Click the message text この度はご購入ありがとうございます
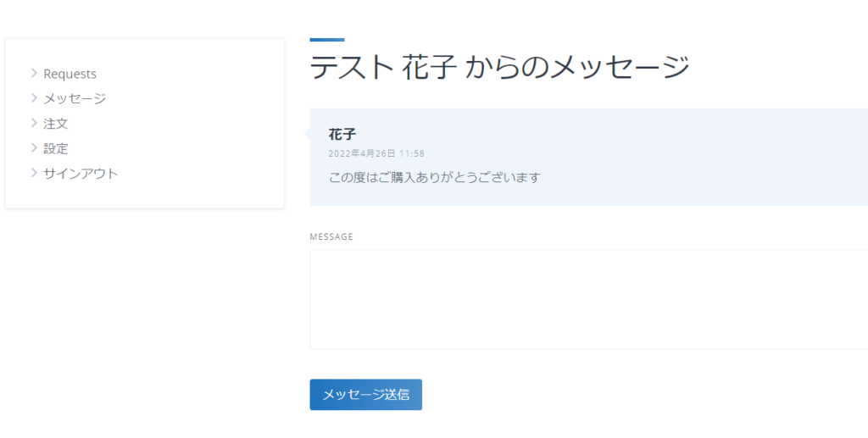 tap(434, 178)
